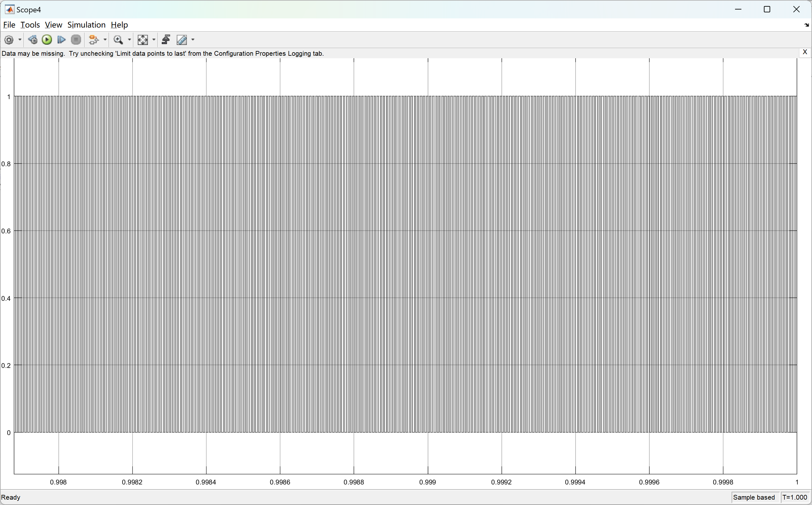This screenshot has width=812, height=505.
Task: Open measurements dropdown arrow beside ruler
Action: click(193, 40)
